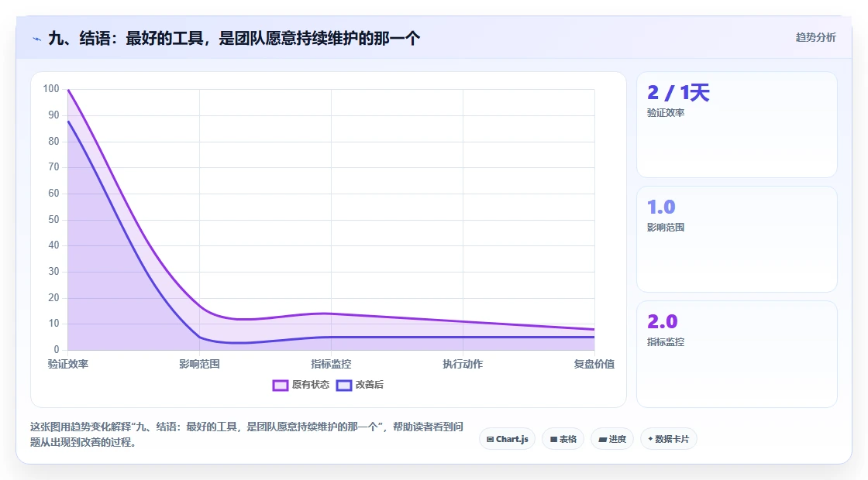
Task: Click the 1.0 metric value
Action: coord(661,207)
